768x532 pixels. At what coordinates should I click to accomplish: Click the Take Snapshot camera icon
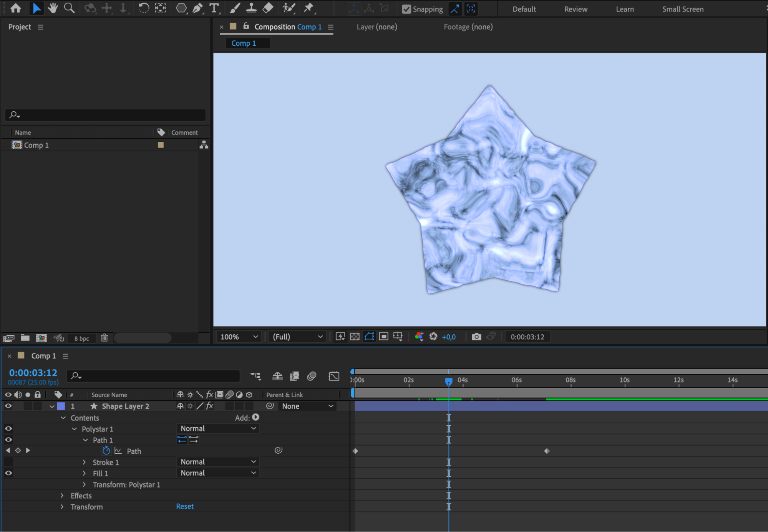click(476, 337)
